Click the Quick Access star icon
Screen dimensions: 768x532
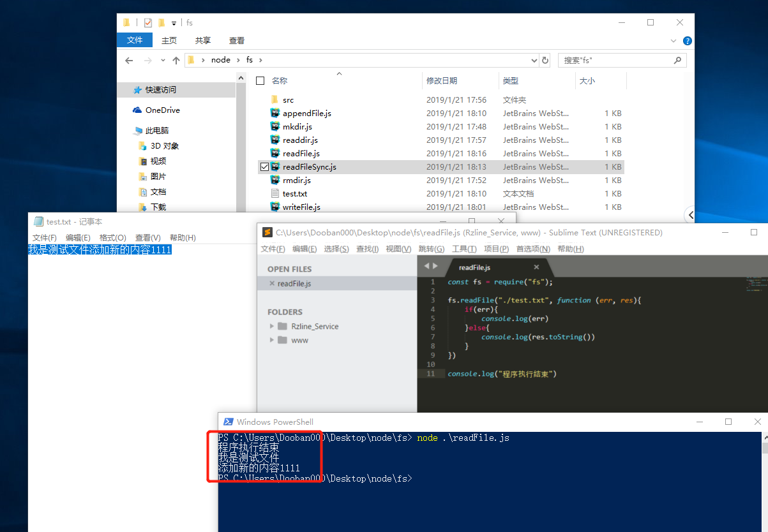pyautogui.click(x=137, y=90)
